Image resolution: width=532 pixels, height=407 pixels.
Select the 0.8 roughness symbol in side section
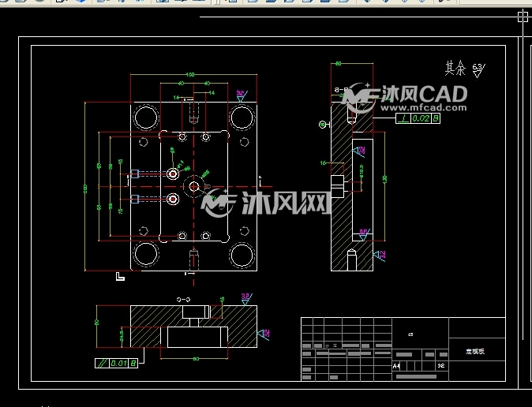click(x=364, y=235)
